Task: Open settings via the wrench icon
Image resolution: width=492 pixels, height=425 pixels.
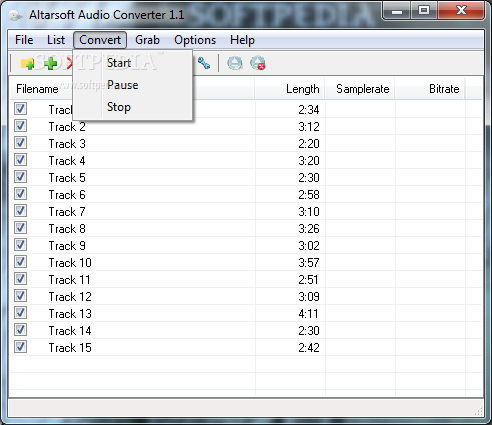Action: [204, 63]
